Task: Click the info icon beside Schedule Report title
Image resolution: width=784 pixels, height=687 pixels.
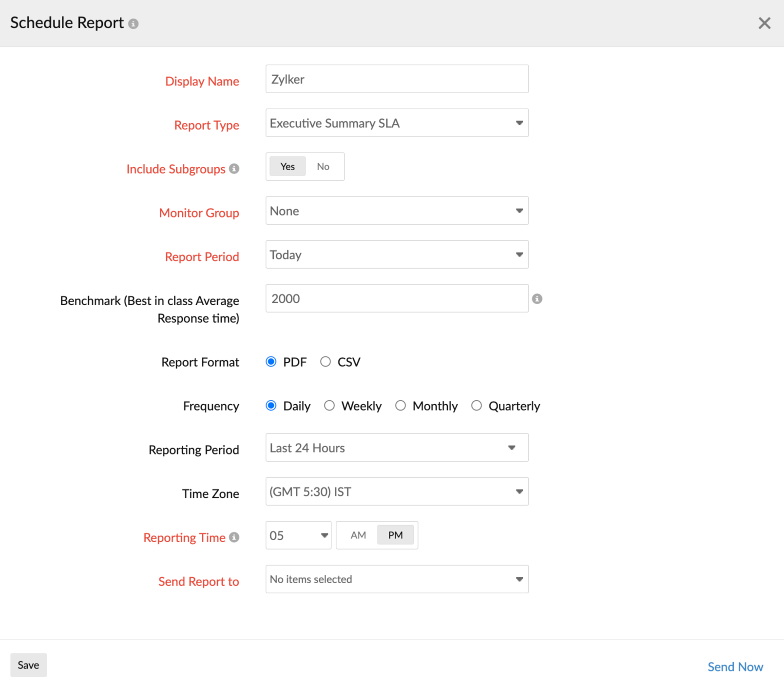Action: pyautogui.click(x=134, y=22)
